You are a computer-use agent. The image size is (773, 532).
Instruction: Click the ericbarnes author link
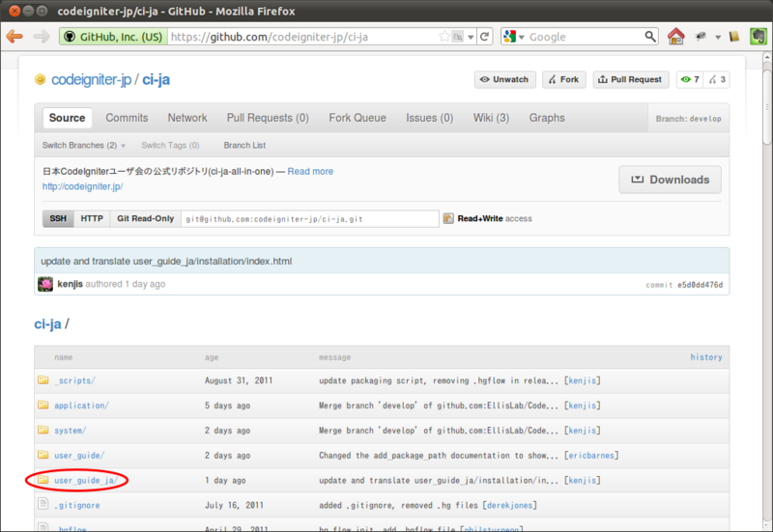(x=591, y=456)
